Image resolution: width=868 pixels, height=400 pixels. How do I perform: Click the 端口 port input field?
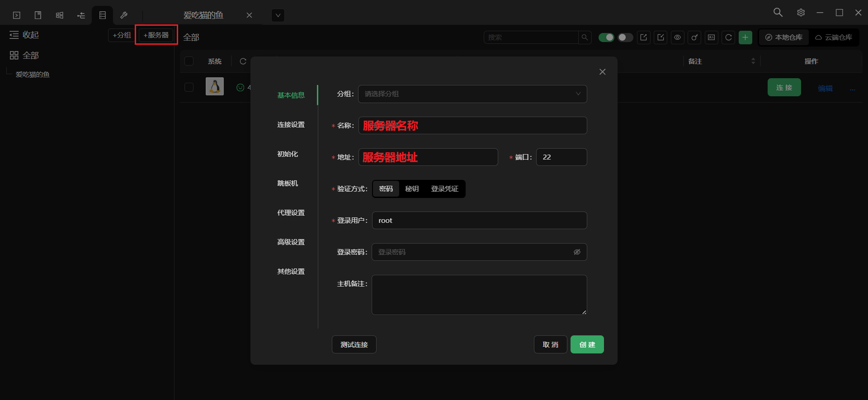click(x=561, y=157)
